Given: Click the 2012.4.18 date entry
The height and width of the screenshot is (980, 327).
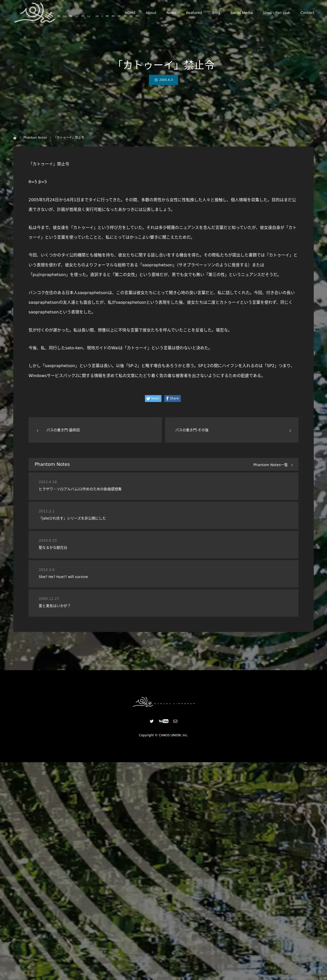Looking at the screenshot, I should tap(48, 482).
